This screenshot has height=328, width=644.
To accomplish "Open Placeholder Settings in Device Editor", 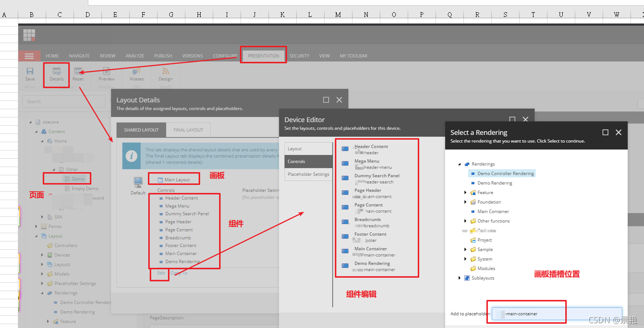I will point(309,174).
